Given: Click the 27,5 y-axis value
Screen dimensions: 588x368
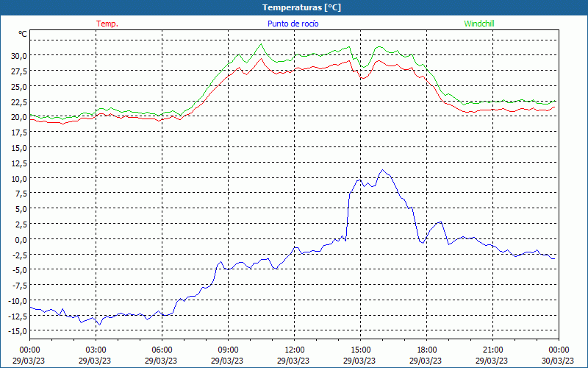Looking at the screenshot, I should pos(19,71).
